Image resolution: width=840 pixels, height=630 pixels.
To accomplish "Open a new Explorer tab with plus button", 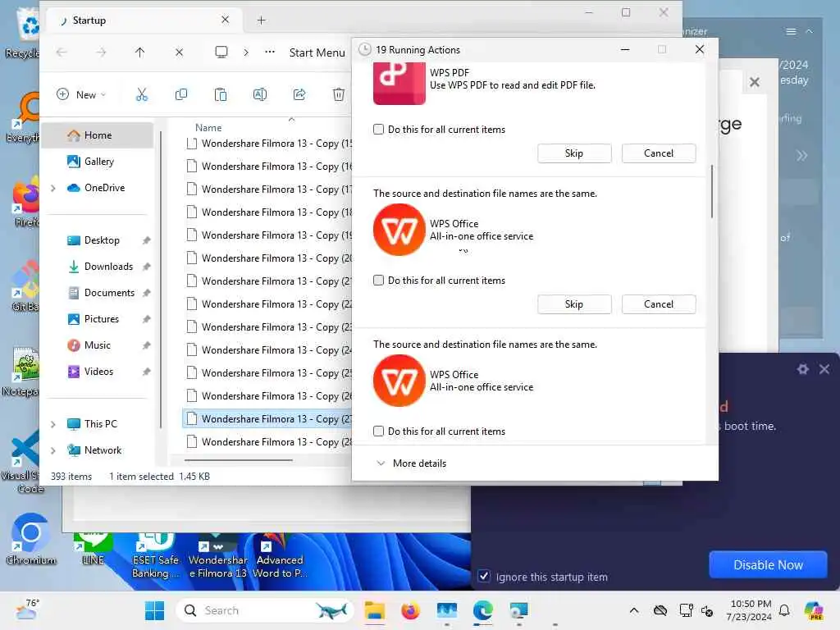I will click(261, 21).
